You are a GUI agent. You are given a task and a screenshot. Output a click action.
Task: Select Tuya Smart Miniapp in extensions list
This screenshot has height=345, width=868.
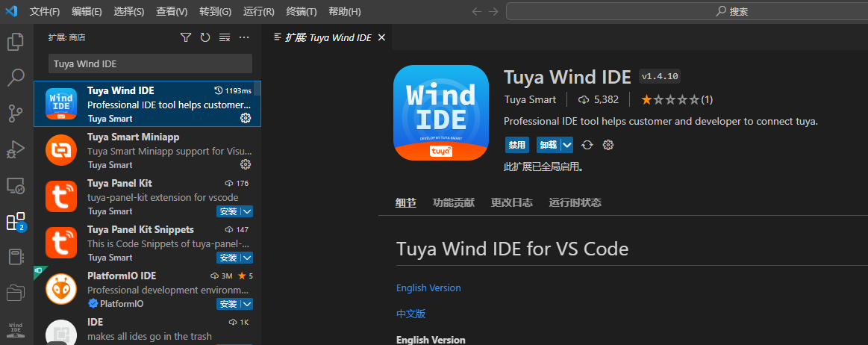(x=147, y=151)
